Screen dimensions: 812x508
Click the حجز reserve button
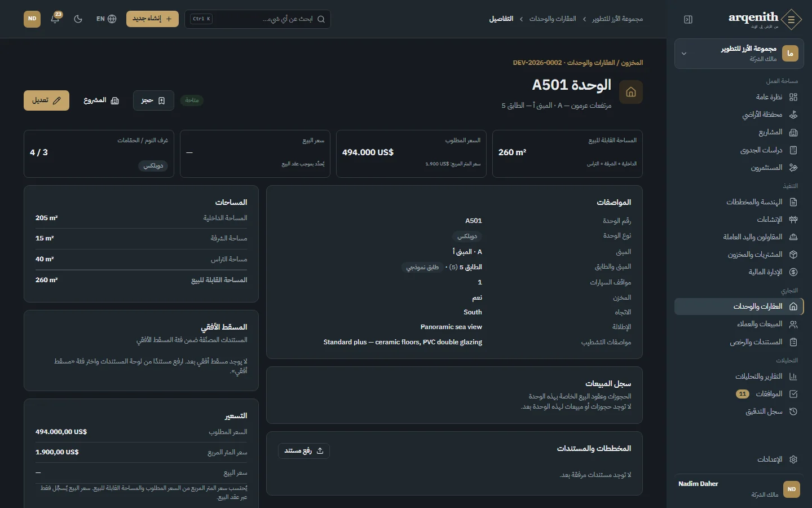pos(153,100)
